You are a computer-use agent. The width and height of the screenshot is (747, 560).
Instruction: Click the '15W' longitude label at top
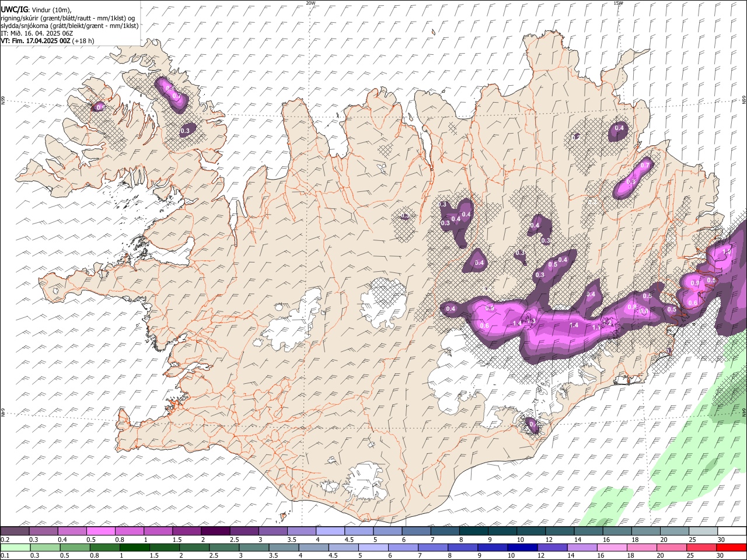(x=618, y=3)
